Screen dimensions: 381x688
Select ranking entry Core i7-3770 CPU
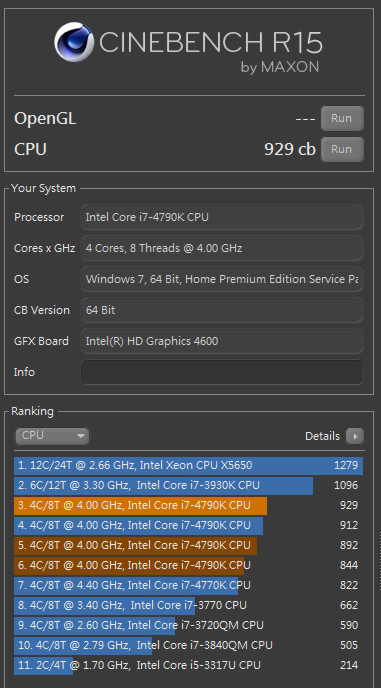point(189,606)
